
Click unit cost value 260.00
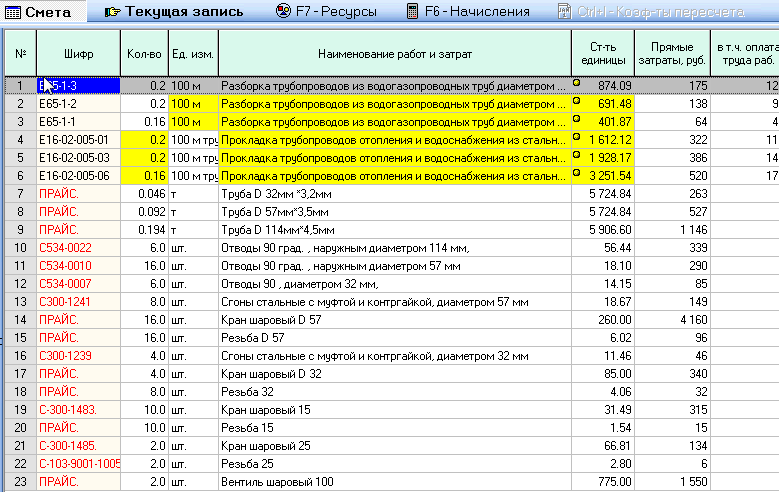[x=615, y=320]
